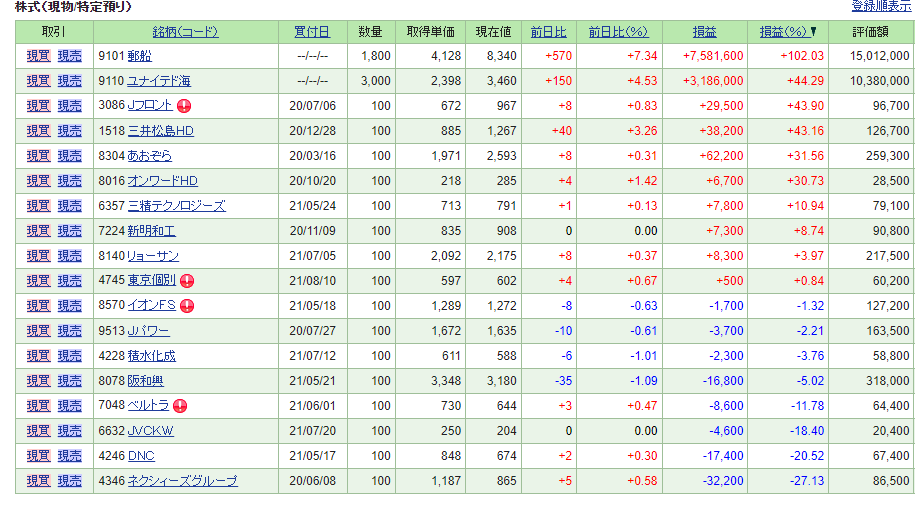Open the 郵船 stock link
915x507 pixels.
click(x=139, y=56)
